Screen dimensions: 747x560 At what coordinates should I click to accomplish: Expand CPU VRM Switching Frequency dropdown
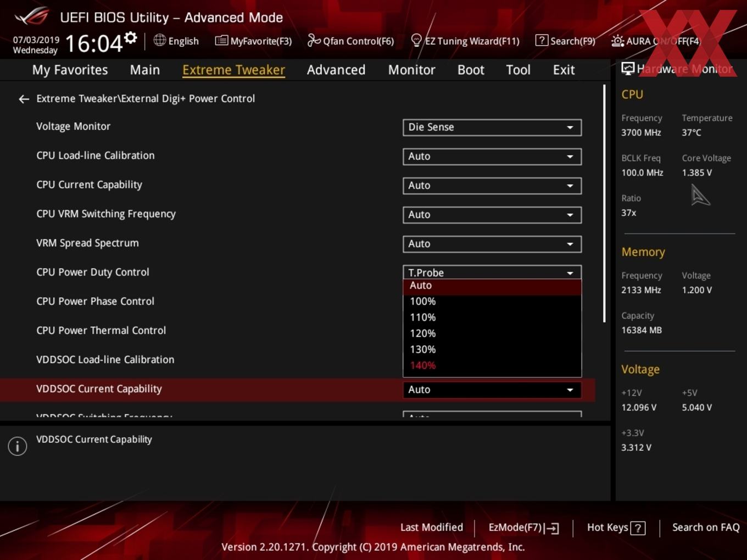point(492,215)
